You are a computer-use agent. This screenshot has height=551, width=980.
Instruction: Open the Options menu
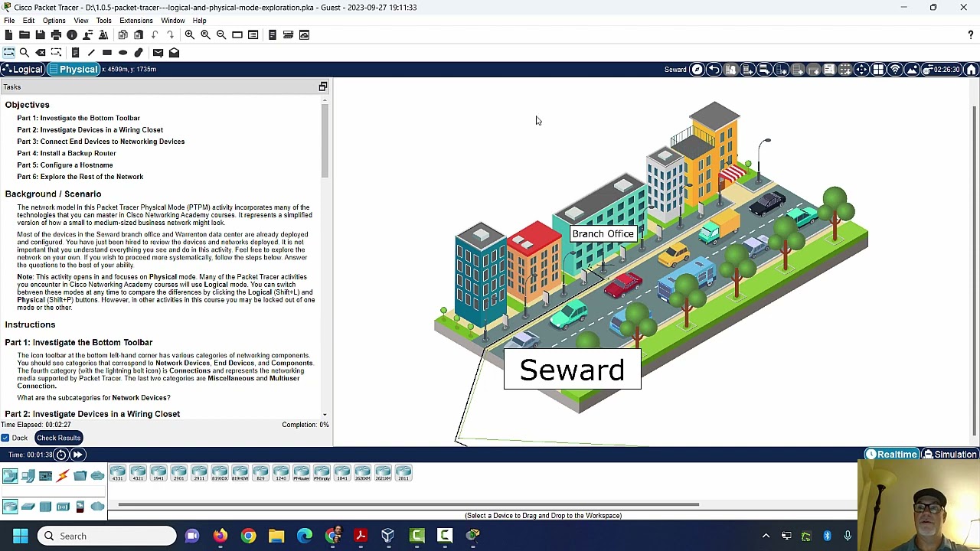click(54, 21)
